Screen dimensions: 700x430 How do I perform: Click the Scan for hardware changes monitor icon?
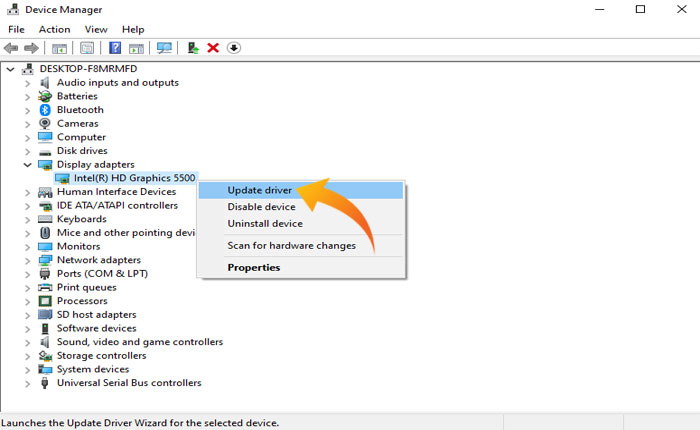(x=165, y=47)
